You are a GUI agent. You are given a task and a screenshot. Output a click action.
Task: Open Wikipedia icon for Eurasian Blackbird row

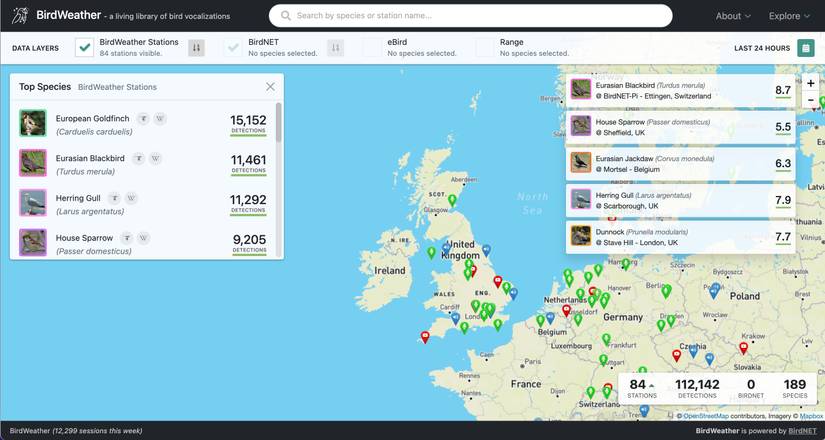coord(155,158)
